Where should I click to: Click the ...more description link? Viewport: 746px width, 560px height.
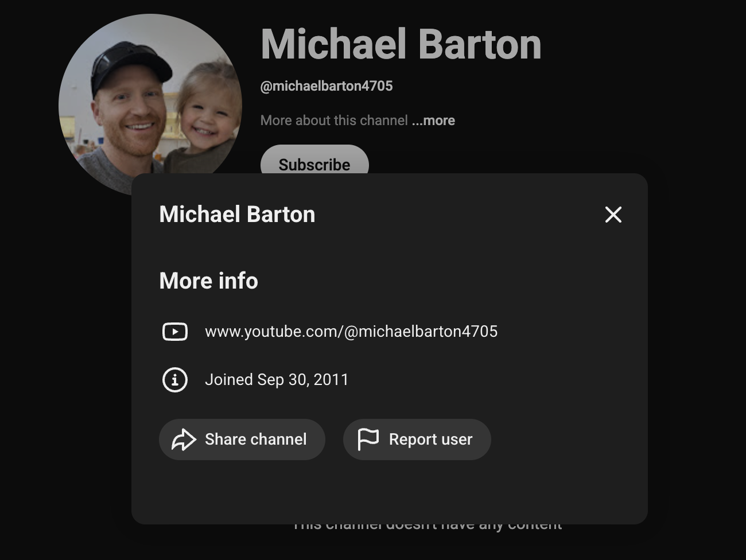[x=433, y=120]
